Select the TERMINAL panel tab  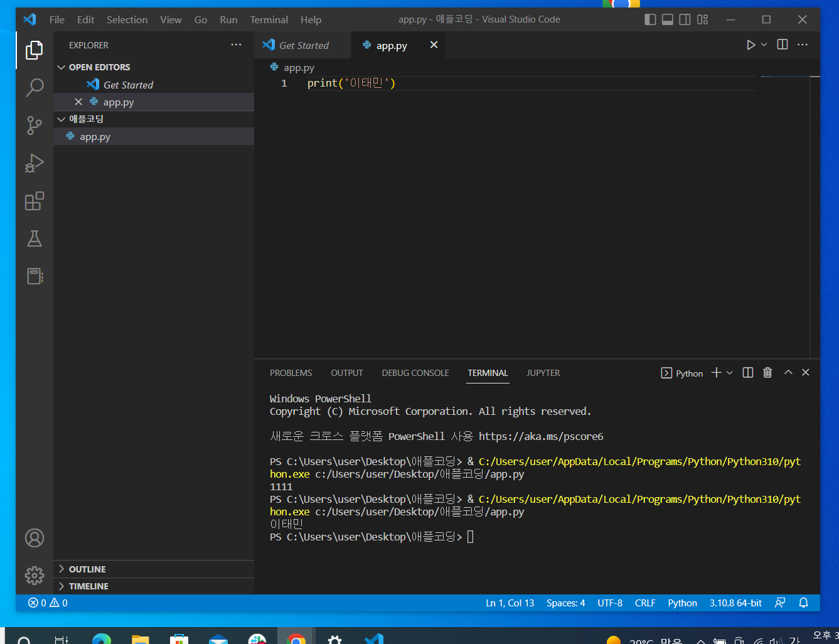pyautogui.click(x=488, y=373)
